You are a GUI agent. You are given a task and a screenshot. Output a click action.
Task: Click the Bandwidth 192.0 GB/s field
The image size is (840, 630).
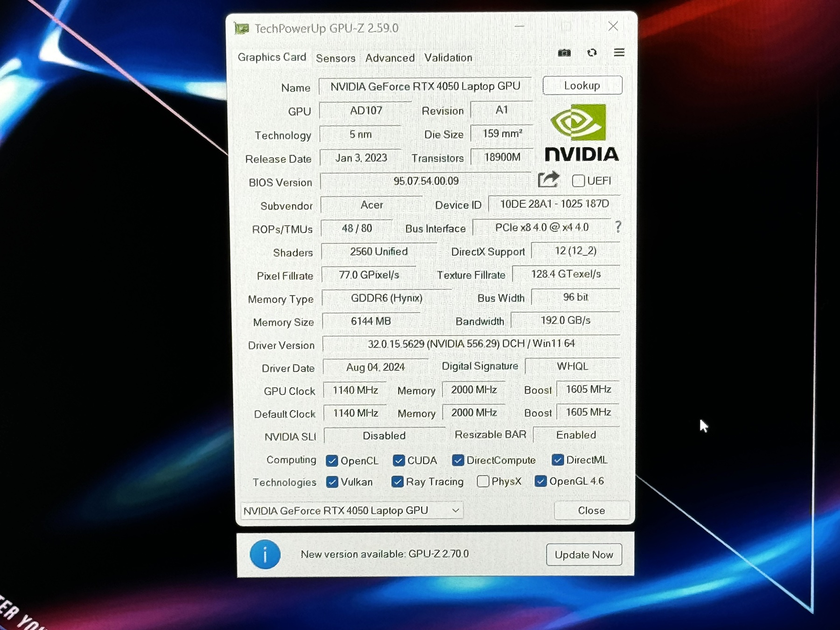click(x=566, y=321)
